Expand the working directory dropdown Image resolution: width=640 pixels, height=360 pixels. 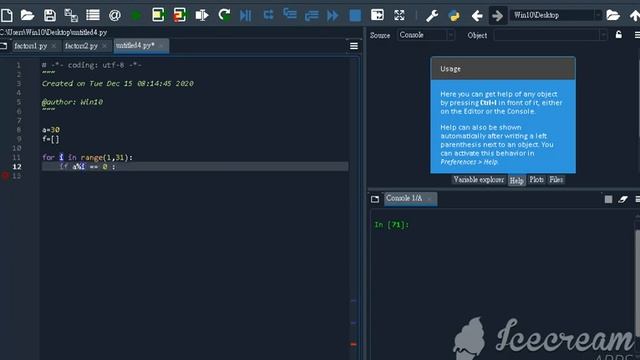598,15
